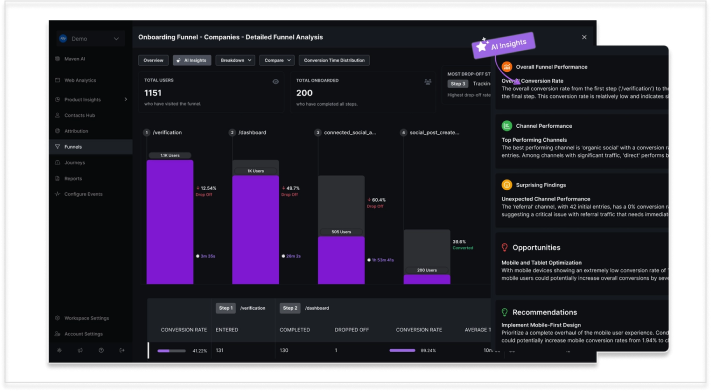Open Workspace Settings

coord(86,318)
